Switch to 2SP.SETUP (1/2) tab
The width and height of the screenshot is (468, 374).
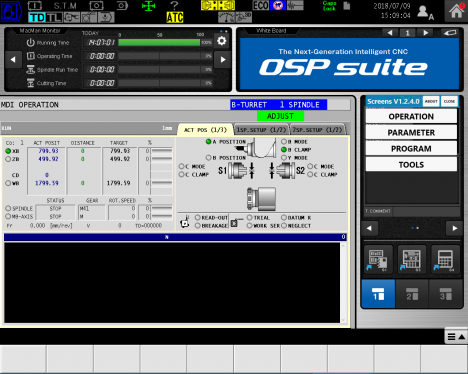[318, 130]
